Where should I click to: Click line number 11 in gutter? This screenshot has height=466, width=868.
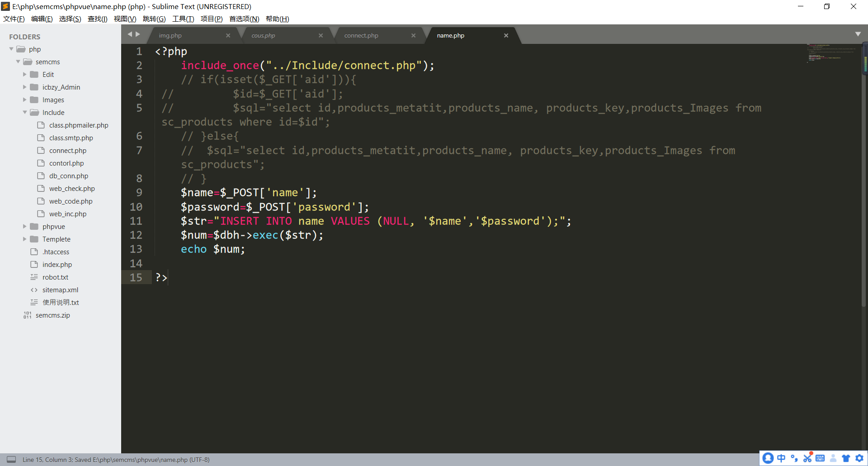pyautogui.click(x=136, y=221)
